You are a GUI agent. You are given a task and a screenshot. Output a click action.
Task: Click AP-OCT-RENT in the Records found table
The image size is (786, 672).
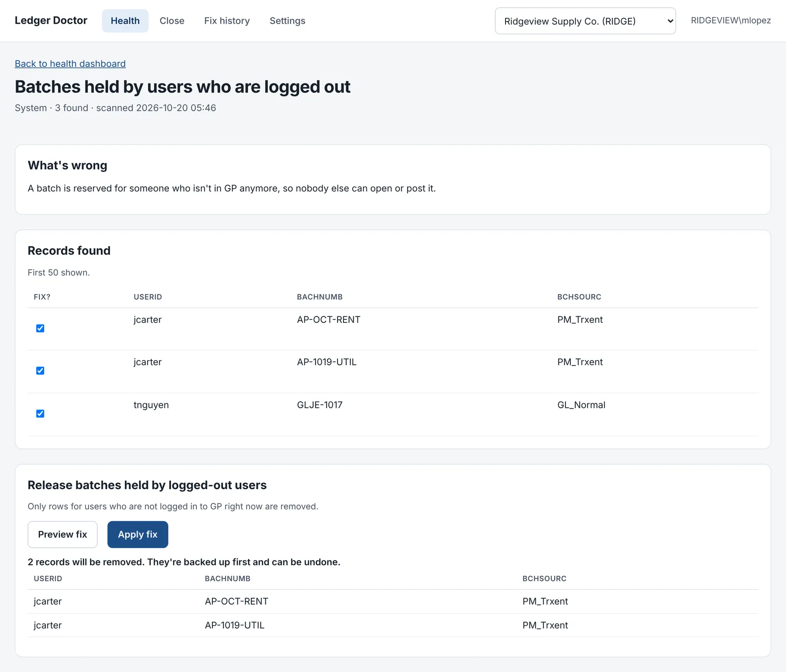[x=329, y=320]
